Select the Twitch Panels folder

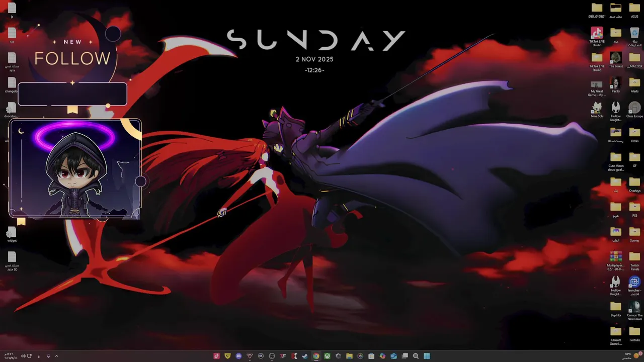click(634, 260)
